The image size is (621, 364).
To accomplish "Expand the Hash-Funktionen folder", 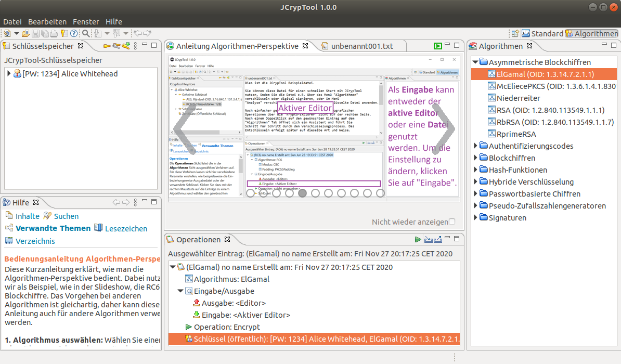I will click(475, 170).
